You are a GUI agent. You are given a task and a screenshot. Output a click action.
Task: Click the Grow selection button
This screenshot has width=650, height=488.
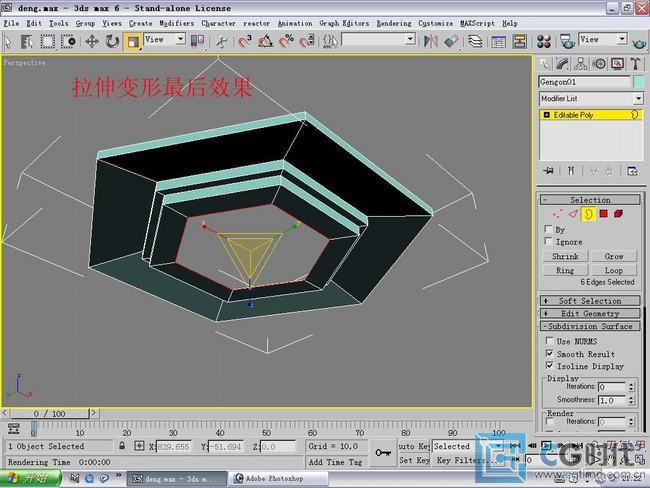[x=614, y=256]
